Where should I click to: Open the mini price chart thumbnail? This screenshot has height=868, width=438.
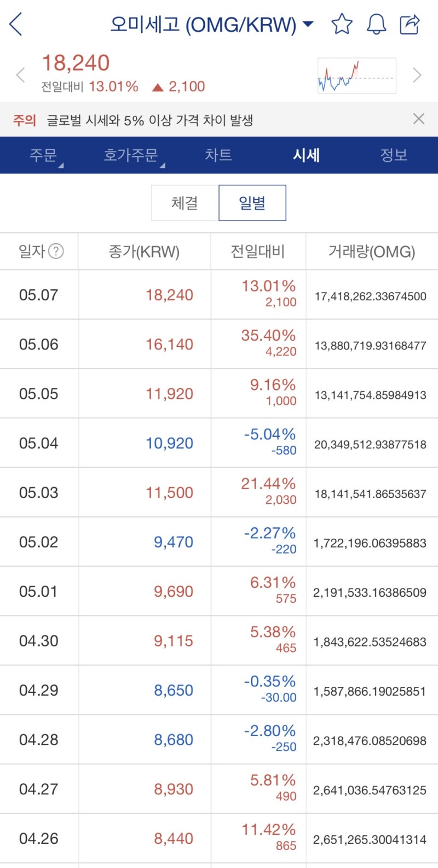coord(356,75)
